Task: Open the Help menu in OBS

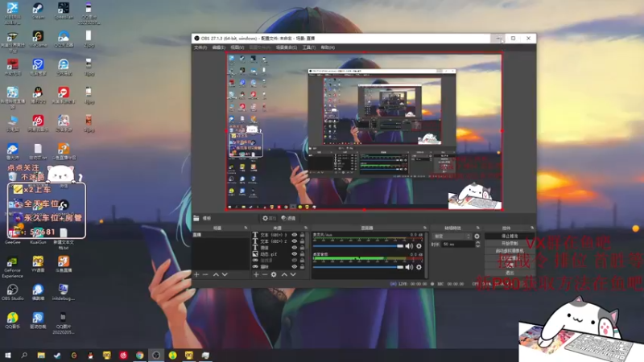Action: 328,47
